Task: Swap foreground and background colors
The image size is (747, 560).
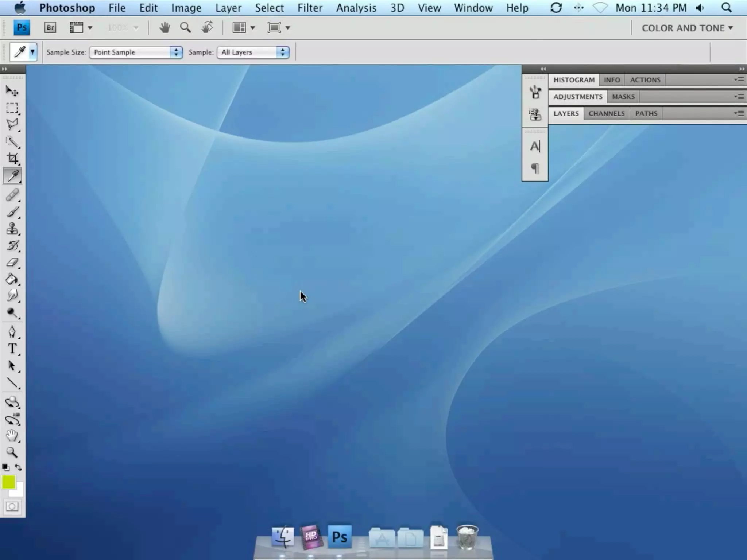Action: point(18,467)
